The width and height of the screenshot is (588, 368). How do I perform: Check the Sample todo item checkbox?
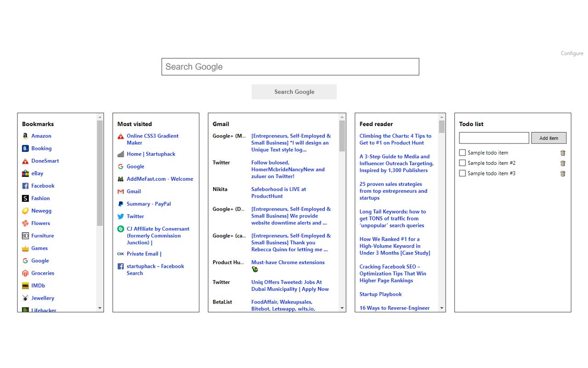tap(462, 152)
